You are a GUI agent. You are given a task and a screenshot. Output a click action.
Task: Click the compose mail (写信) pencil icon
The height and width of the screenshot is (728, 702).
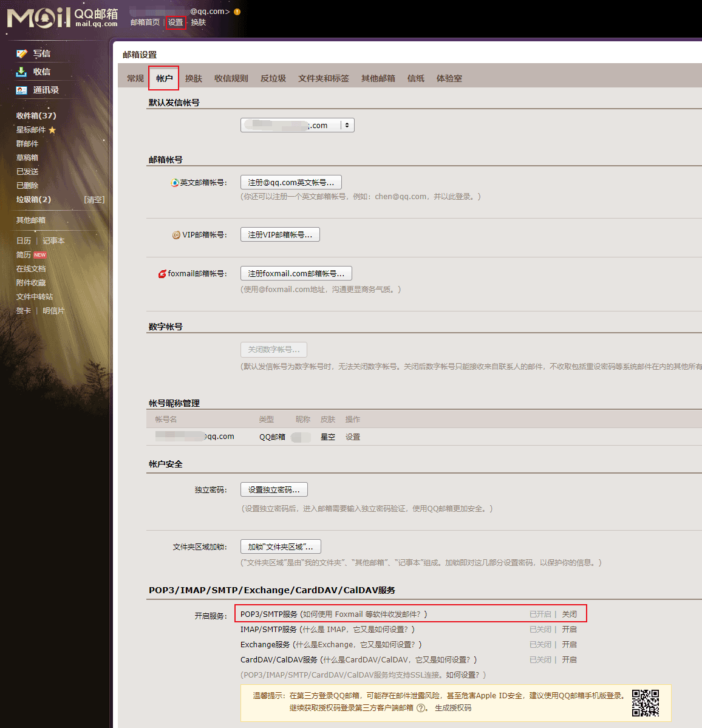click(x=22, y=54)
